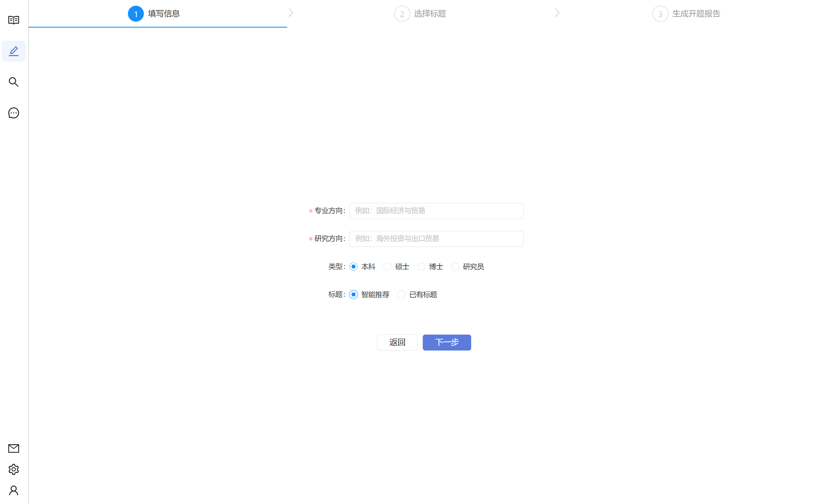Select the 硕士 radio option
The image size is (819, 504).
point(387,267)
